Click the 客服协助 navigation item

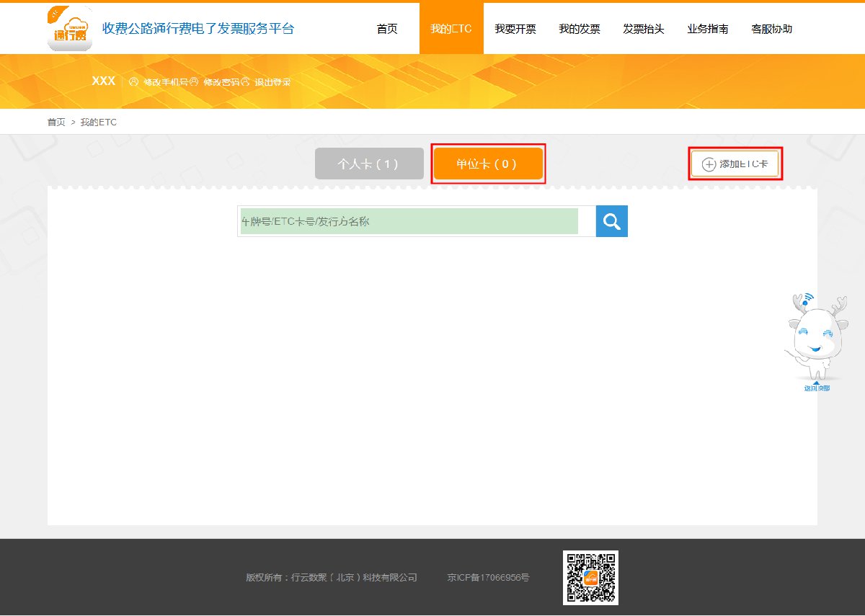coord(772,29)
